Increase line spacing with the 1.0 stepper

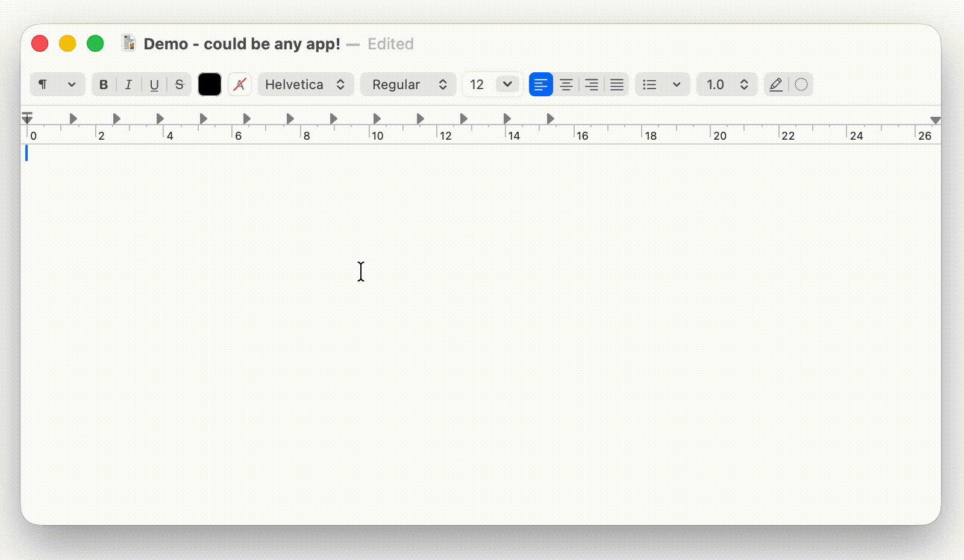pyautogui.click(x=743, y=81)
